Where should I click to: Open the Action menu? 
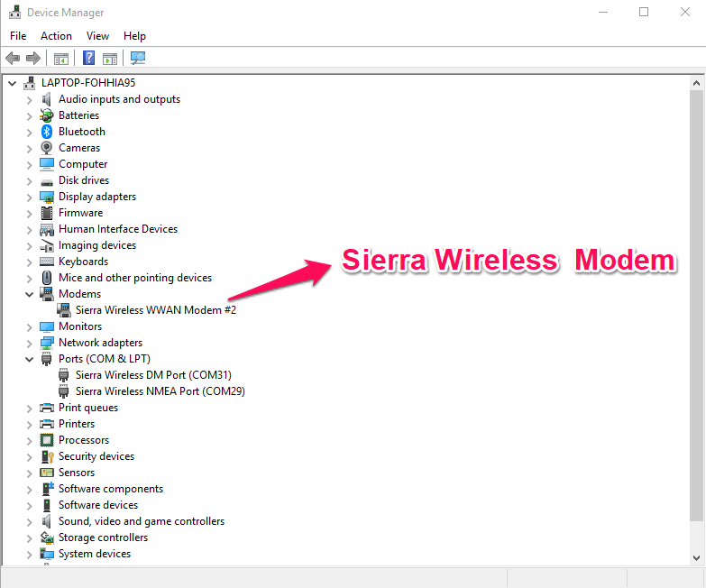[x=56, y=36]
